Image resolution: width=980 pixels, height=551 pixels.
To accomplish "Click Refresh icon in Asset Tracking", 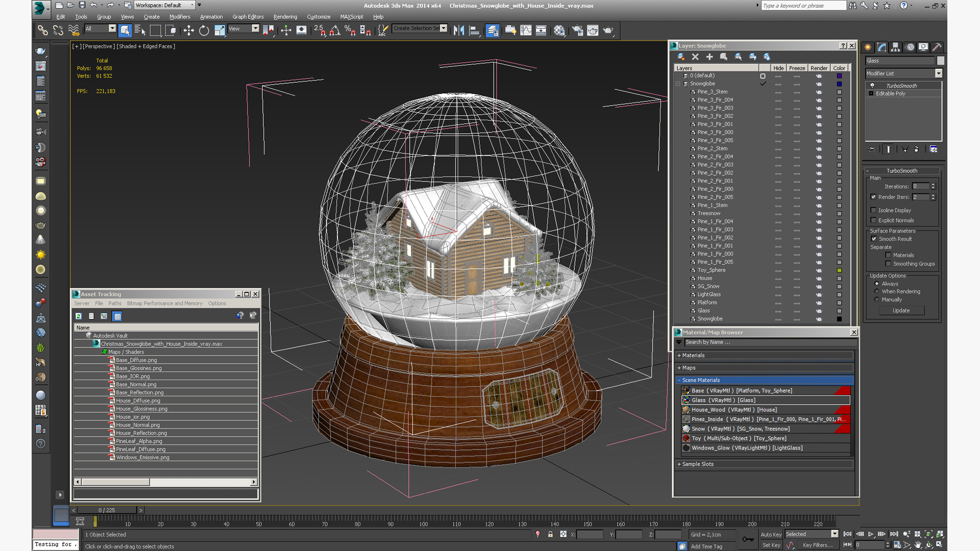I will pos(79,316).
